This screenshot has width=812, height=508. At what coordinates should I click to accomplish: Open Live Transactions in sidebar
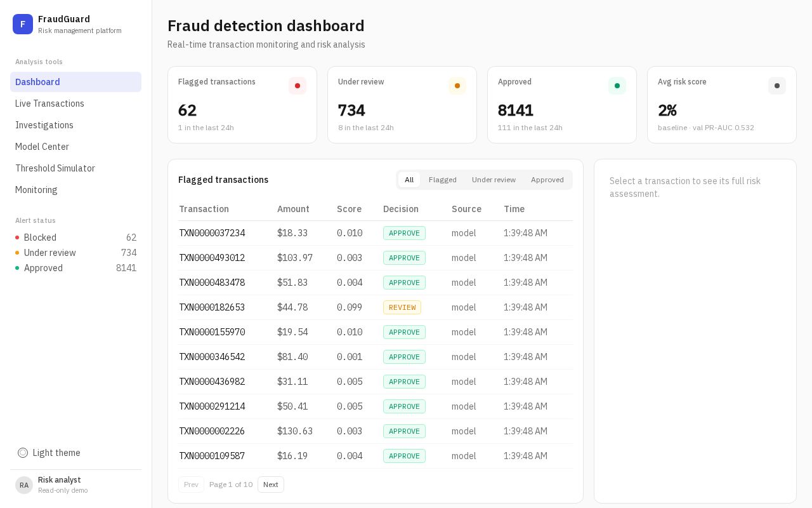pos(75,104)
